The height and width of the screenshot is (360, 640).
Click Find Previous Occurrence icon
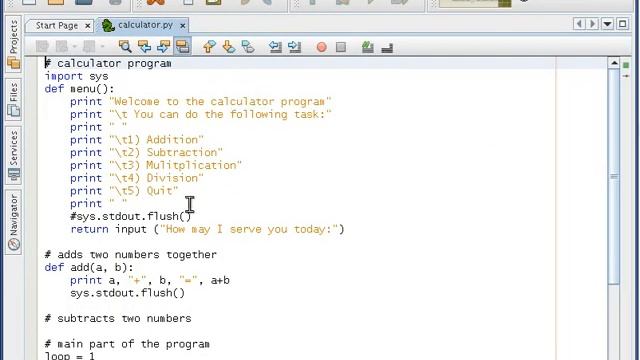click(144, 47)
